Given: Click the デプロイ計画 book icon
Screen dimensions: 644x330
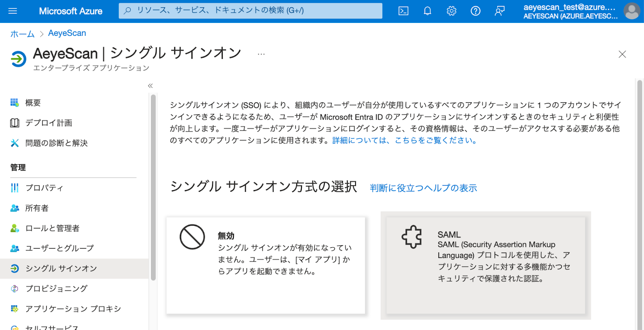Looking at the screenshot, I should click(14, 123).
